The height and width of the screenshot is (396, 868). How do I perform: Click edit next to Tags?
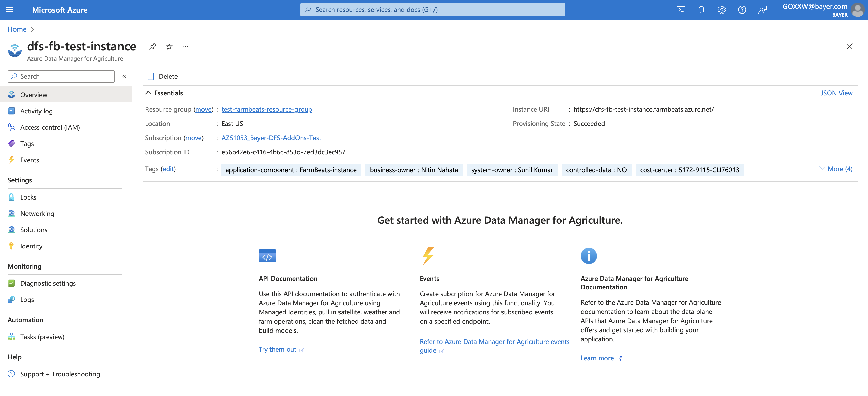168,169
